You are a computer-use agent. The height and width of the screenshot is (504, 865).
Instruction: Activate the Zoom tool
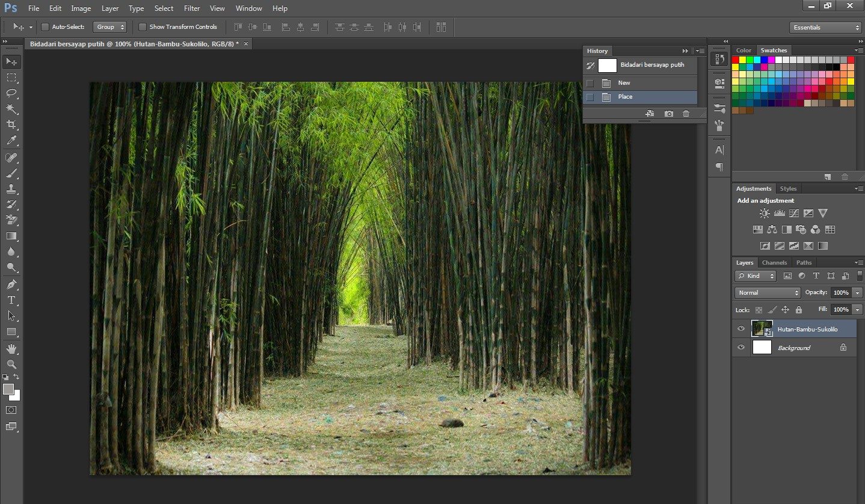11,364
